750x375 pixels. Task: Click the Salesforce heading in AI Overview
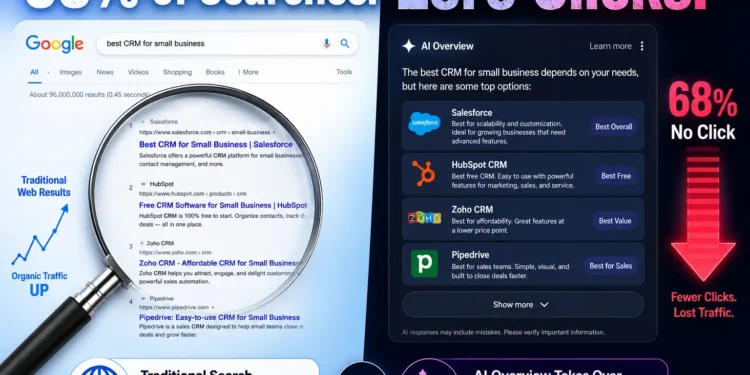pos(472,113)
